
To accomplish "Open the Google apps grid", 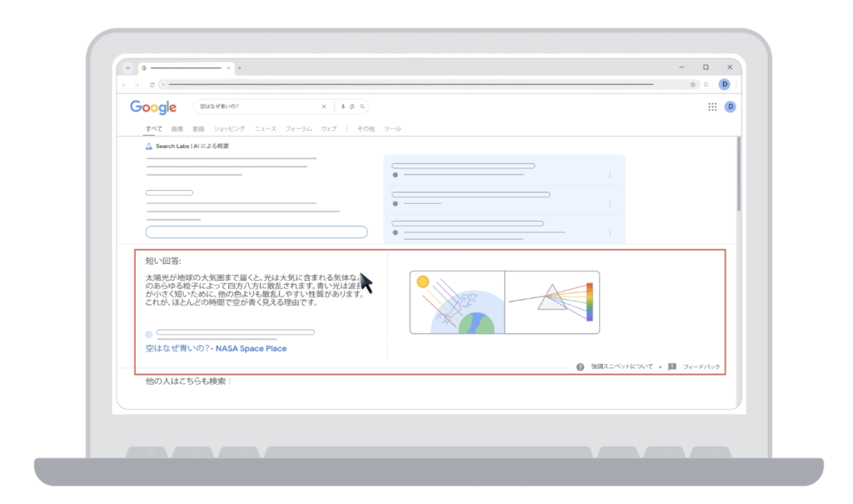I will (x=712, y=107).
